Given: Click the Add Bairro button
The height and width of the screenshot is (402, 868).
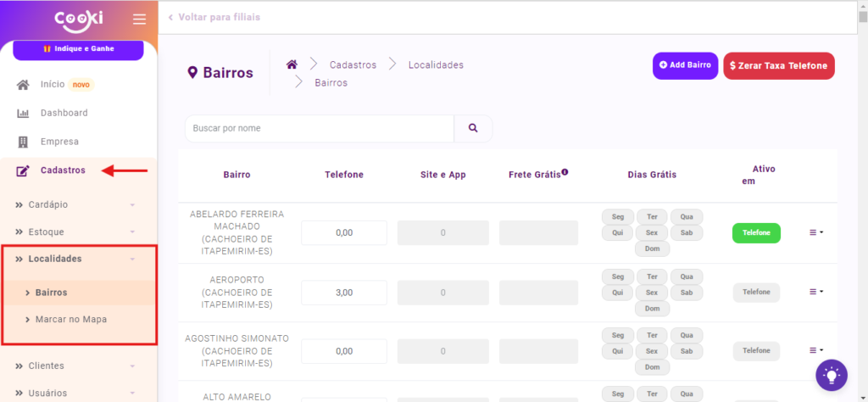Looking at the screenshot, I should click(685, 65).
